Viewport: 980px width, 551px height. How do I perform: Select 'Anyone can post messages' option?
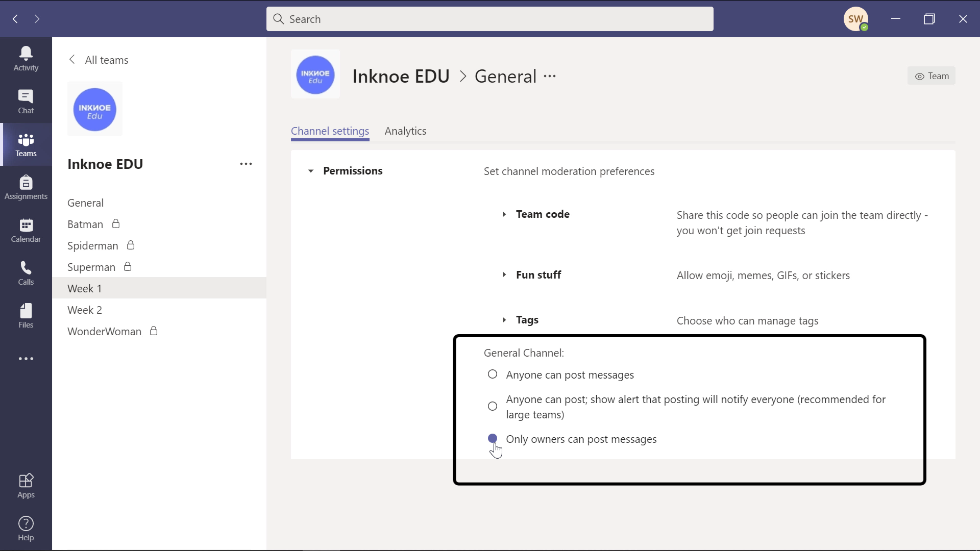(x=492, y=375)
